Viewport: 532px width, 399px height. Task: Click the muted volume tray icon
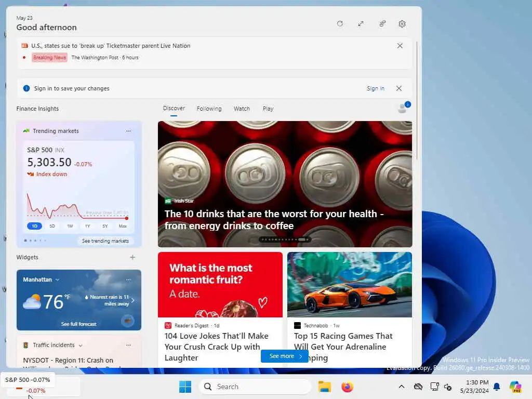click(x=447, y=387)
